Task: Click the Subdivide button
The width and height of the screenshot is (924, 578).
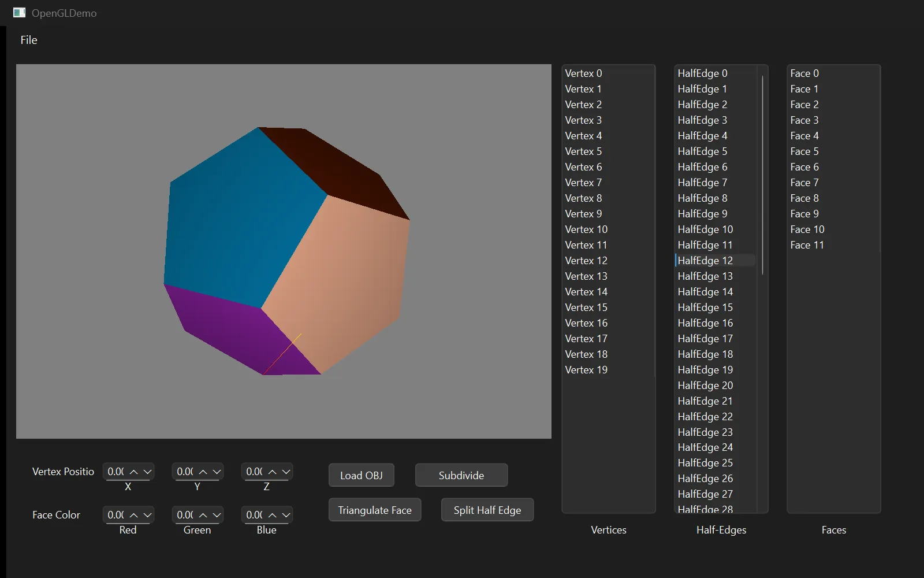Action: [x=461, y=475]
